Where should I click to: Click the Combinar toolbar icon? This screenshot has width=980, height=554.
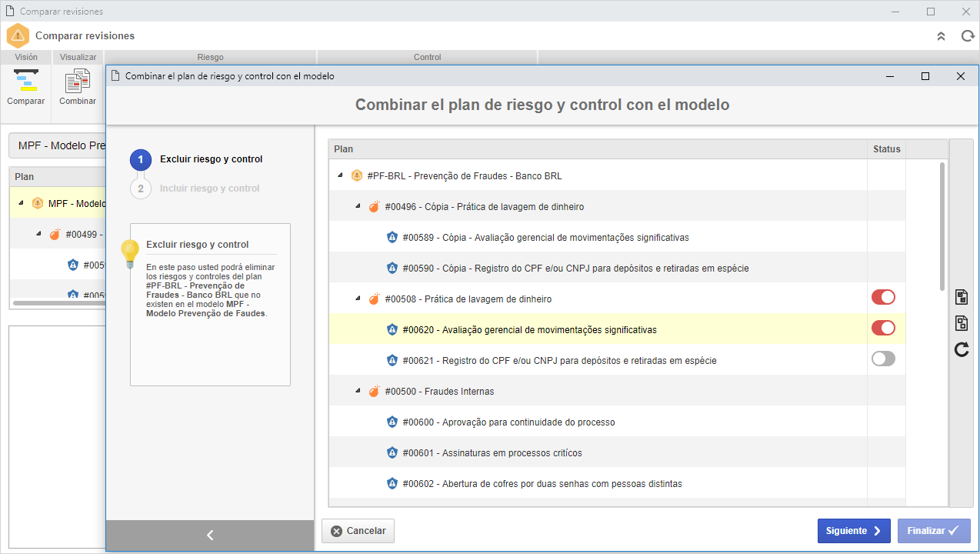pos(77,81)
